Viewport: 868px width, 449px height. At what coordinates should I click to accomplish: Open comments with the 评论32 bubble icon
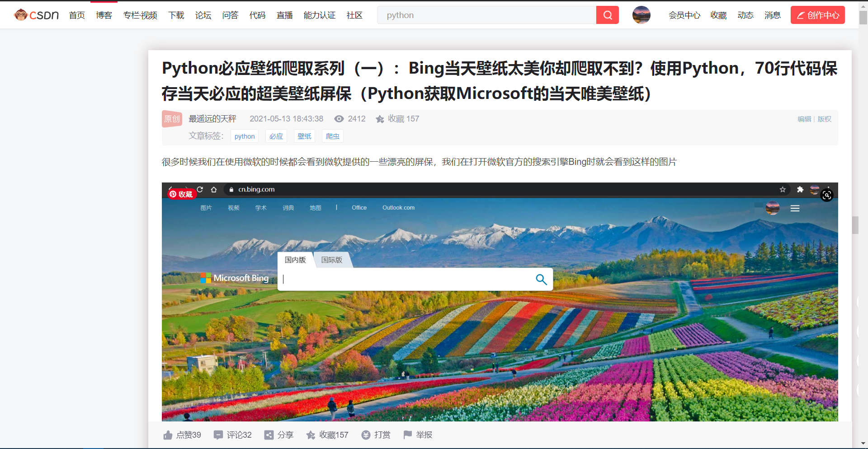pyautogui.click(x=219, y=435)
